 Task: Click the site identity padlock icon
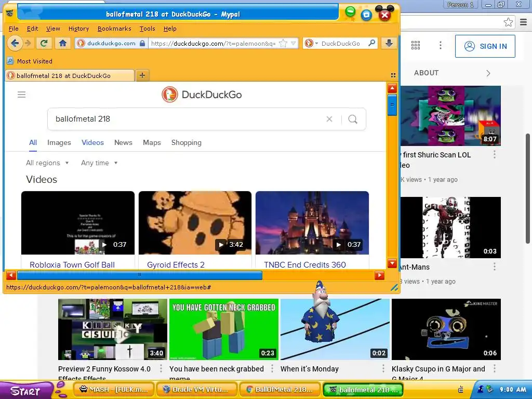click(x=142, y=44)
